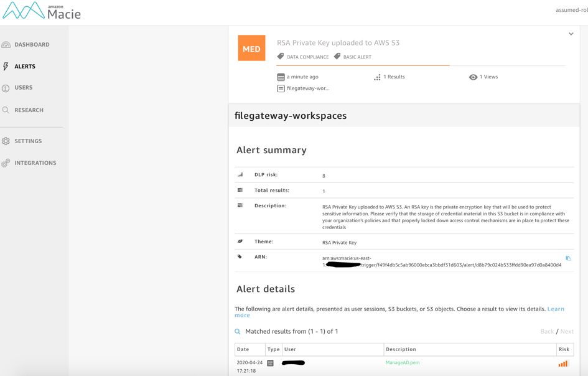This screenshot has width=588, height=376.
Task: Click the Amazon Macie logo
Action: pos(42,11)
